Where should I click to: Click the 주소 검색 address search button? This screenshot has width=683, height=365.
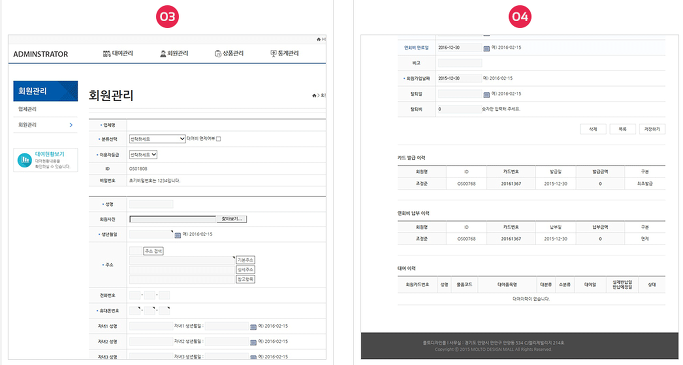tap(154, 251)
